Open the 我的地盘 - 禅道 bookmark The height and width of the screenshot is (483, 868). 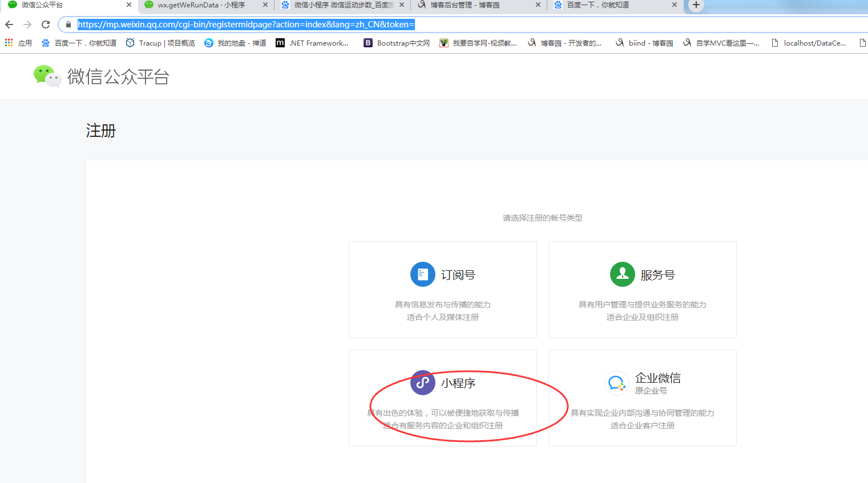[235, 43]
